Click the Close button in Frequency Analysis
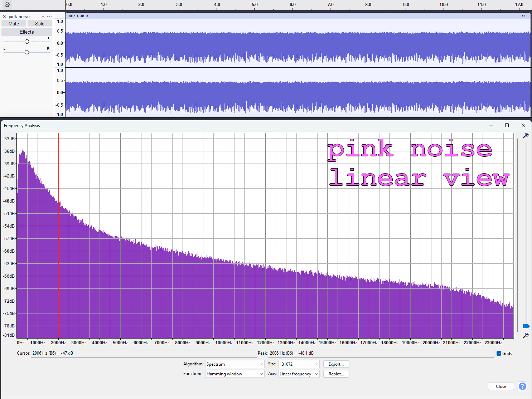Screen dimensions: 532x399 501,386
